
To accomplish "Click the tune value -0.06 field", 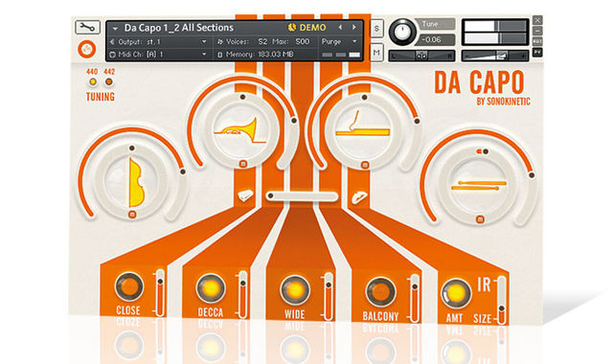I will pos(434,40).
